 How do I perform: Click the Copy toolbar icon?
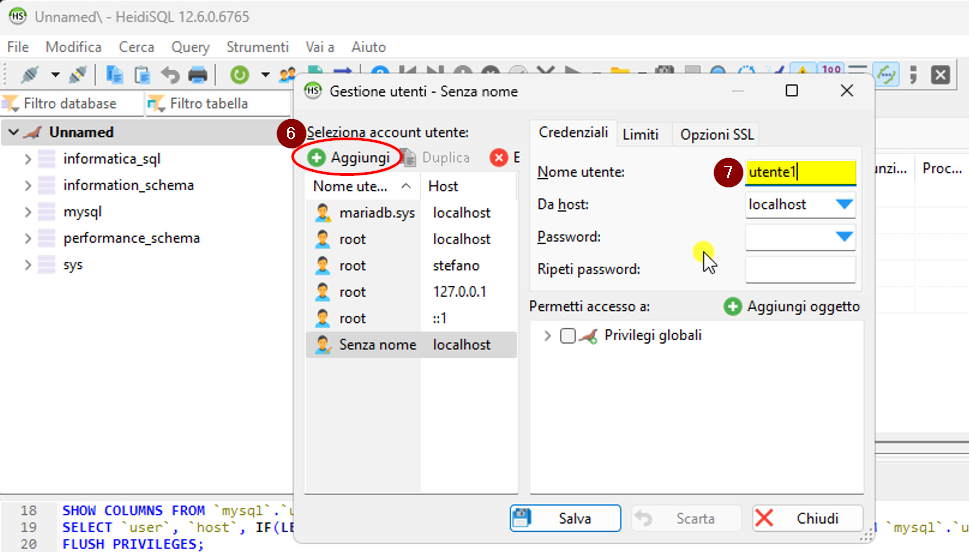(x=114, y=75)
